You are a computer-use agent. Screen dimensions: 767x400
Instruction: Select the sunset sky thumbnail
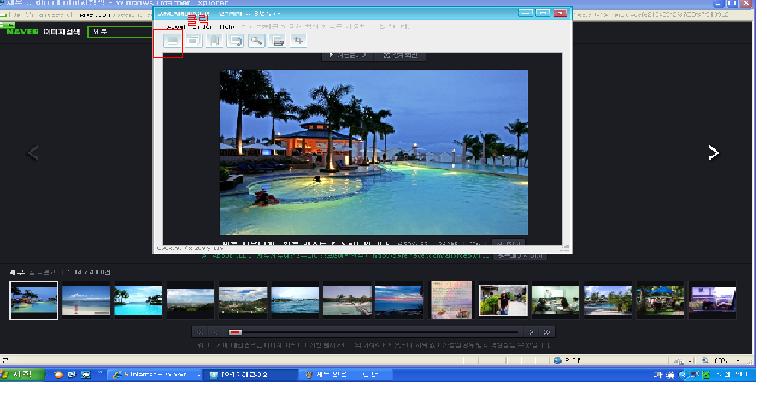tap(399, 300)
